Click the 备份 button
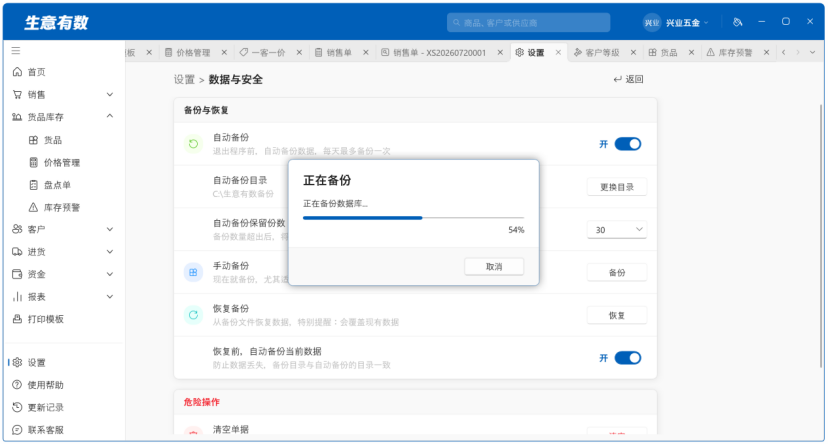 pos(617,272)
